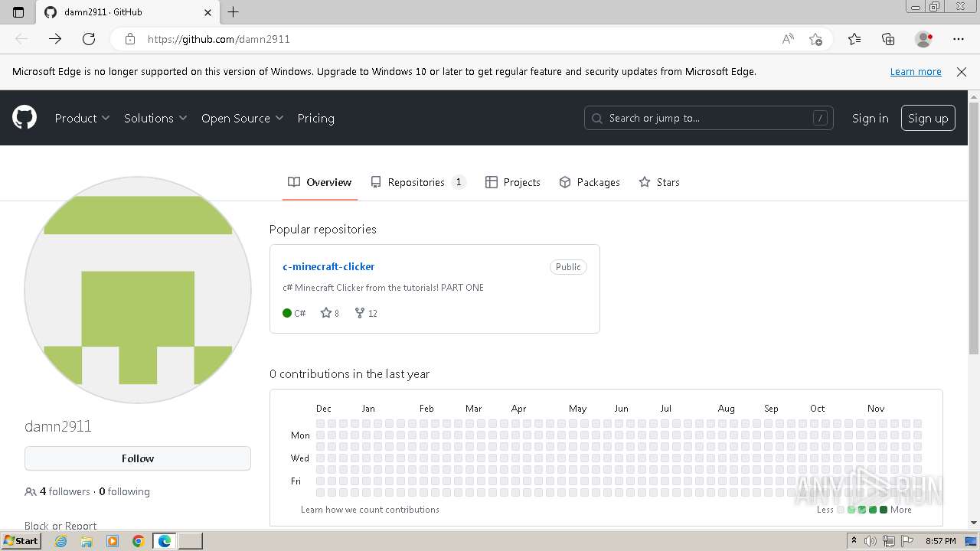The width and height of the screenshot is (980, 551).
Task: Expand the Open Source dropdown
Action: [x=242, y=118]
